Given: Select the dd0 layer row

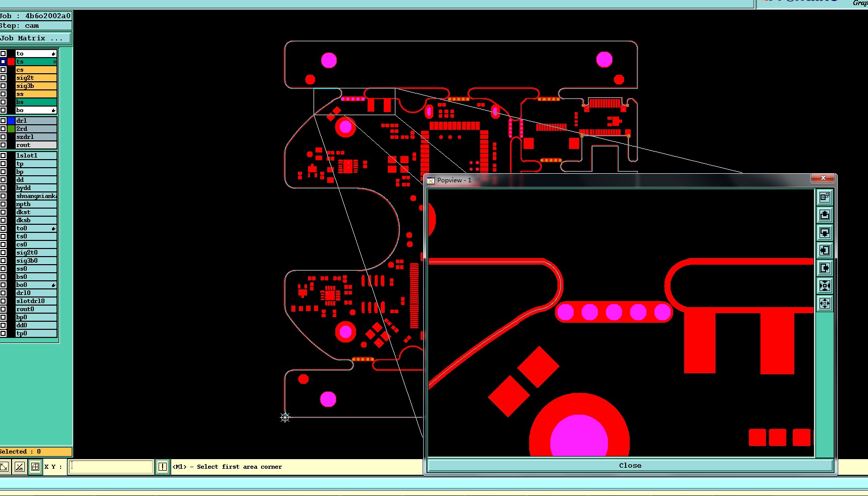Looking at the screenshot, I should tap(36, 325).
